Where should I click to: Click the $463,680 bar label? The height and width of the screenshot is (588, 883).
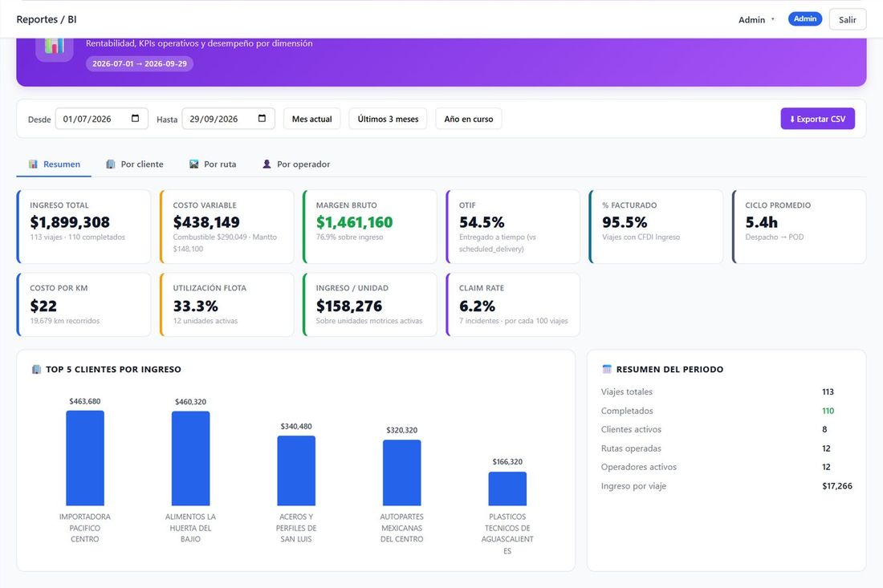tap(85, 401)
